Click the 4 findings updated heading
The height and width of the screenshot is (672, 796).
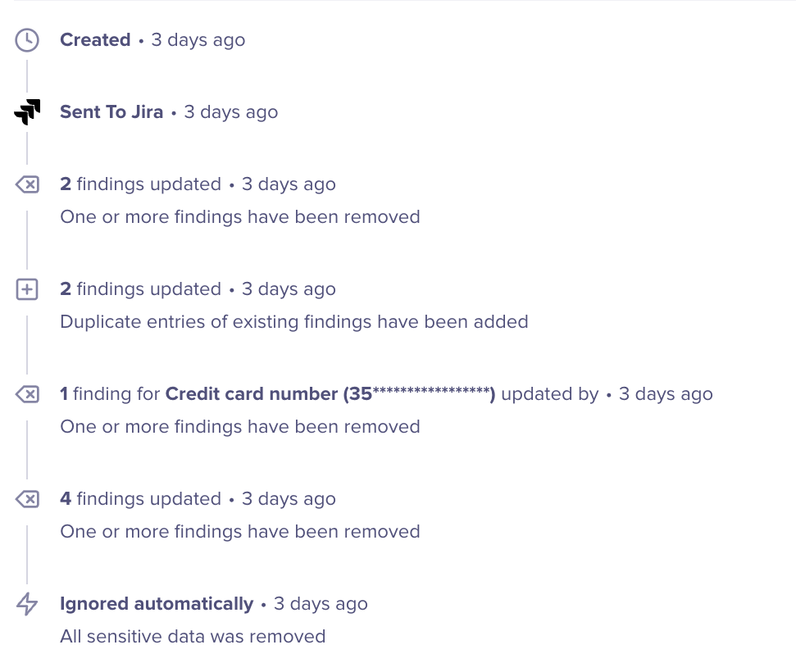click(x=140, y=499)
